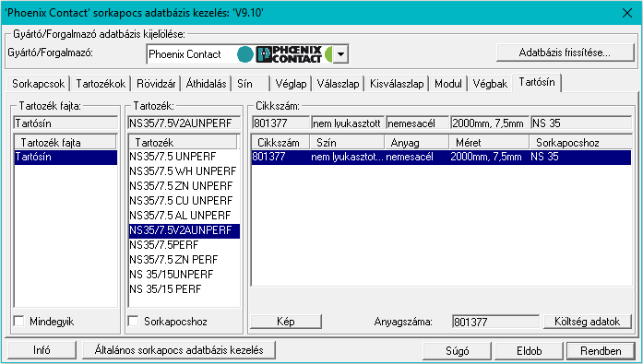Open the Kép button
This screenshot has width=643, height=364.
(x=286, y=322)
